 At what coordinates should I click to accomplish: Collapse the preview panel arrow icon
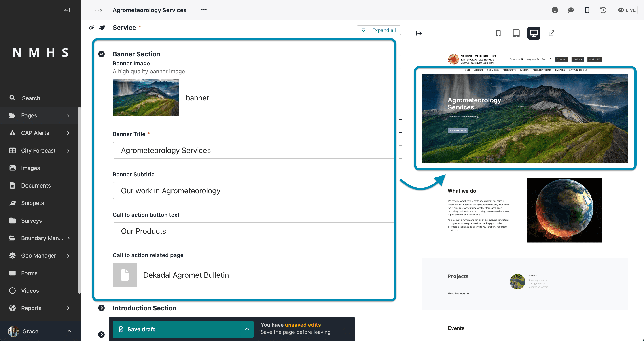(419, 33)
